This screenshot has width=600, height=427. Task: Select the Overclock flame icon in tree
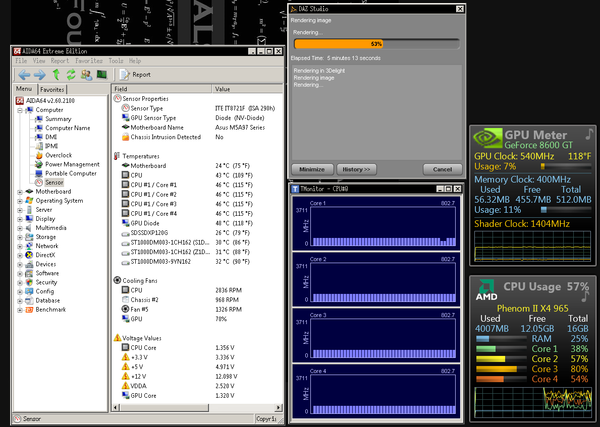(39, 155)
